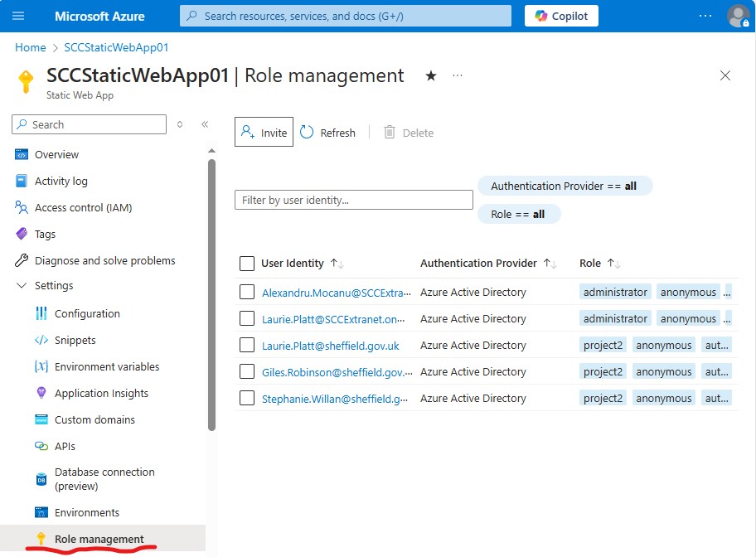
Task: Click the sidebar scroll-up arrow
Action: [211, 151]
